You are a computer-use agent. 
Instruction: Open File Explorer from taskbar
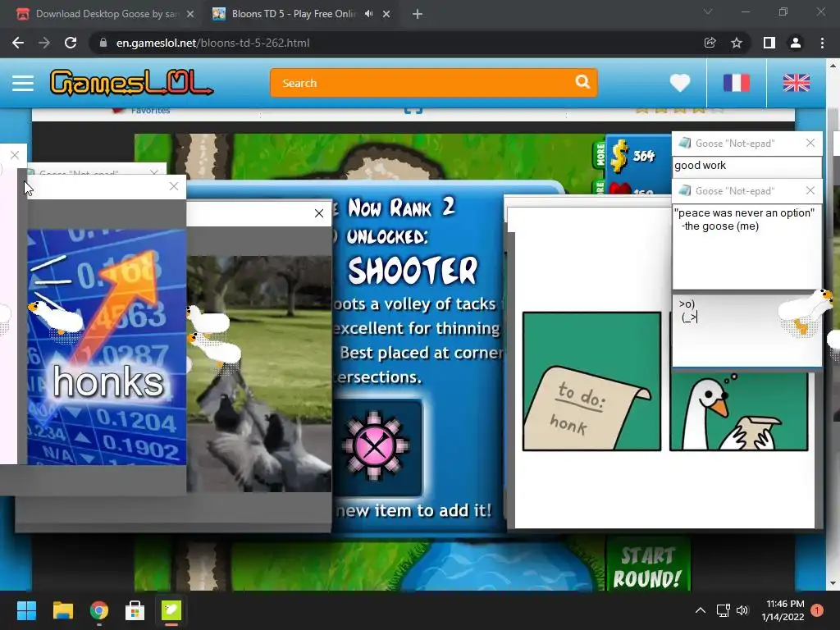tap(62, 610)
